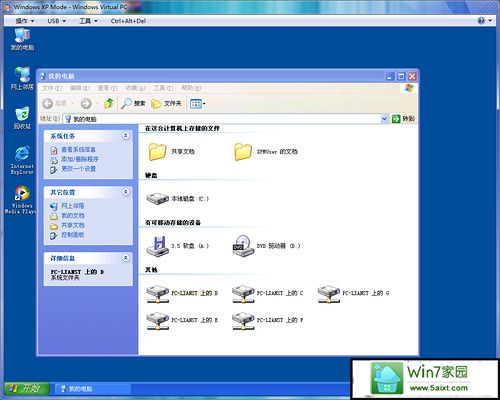
Task: Select the DVD drive D:
Action: (x=266, y=246)
